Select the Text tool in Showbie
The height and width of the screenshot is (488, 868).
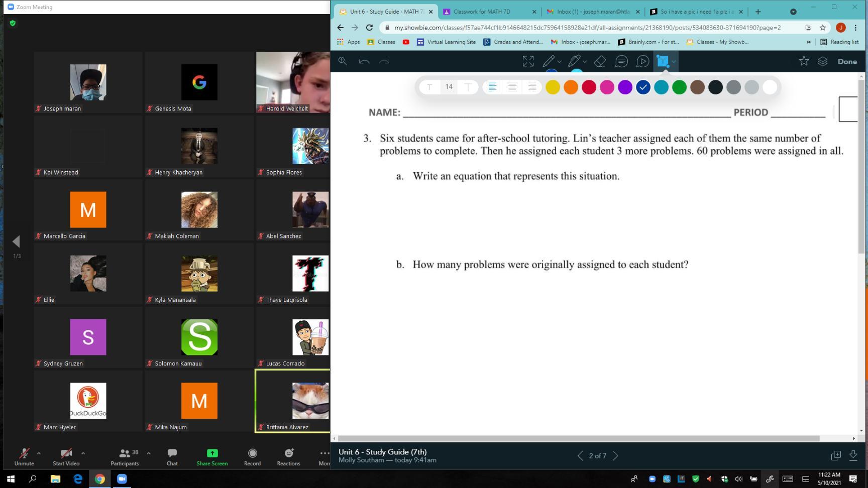[663, 61]
